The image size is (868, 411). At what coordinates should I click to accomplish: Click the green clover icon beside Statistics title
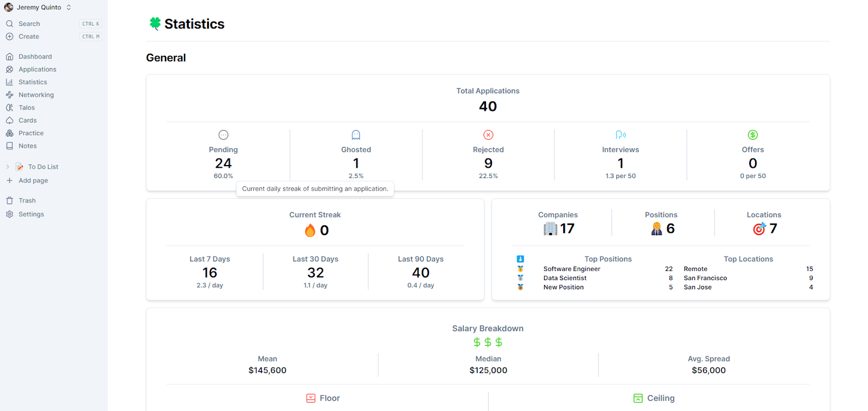point(155,23)
